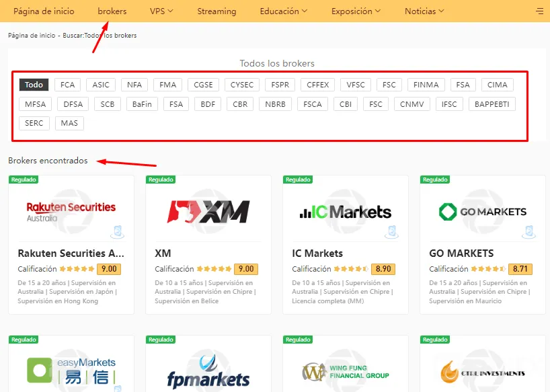Screen dimensions: 550x392
Task: Open the XM logo image
Action: pyautogui.click(x=208, y=212)
